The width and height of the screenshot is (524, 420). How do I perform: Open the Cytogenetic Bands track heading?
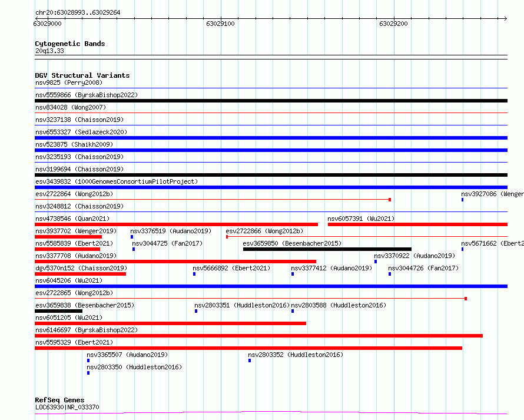70,44
